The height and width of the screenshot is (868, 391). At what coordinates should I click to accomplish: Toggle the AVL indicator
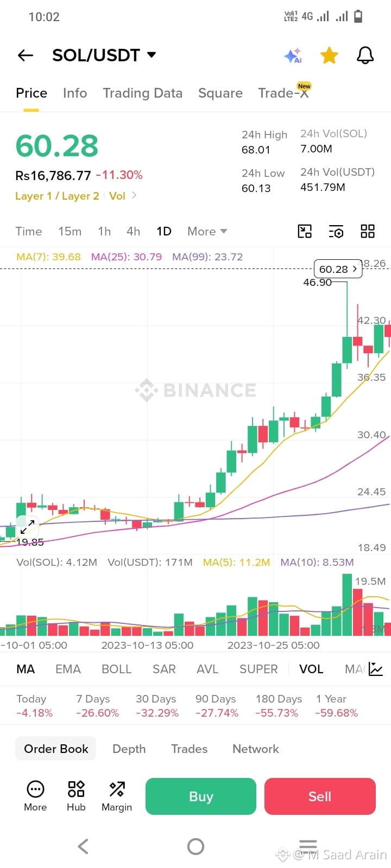point(207,669)
